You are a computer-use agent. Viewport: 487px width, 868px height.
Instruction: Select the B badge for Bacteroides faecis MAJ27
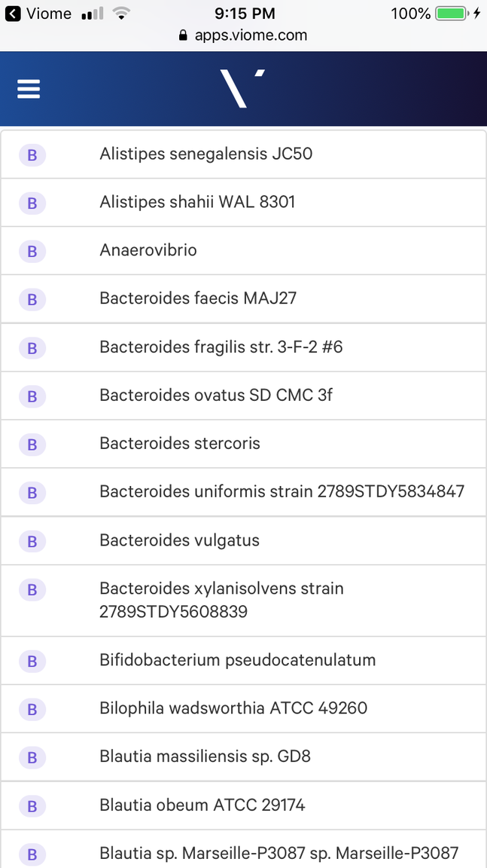click(x=32, y=299)
